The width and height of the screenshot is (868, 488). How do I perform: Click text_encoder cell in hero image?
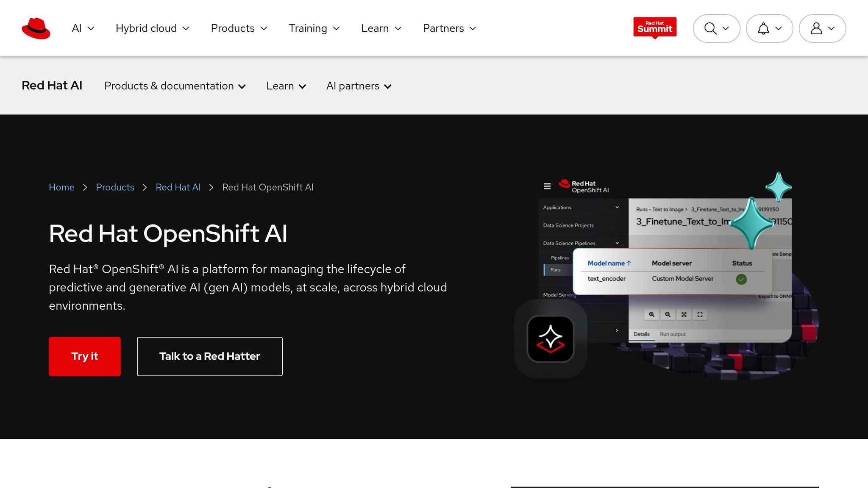[x=606, y=279]
